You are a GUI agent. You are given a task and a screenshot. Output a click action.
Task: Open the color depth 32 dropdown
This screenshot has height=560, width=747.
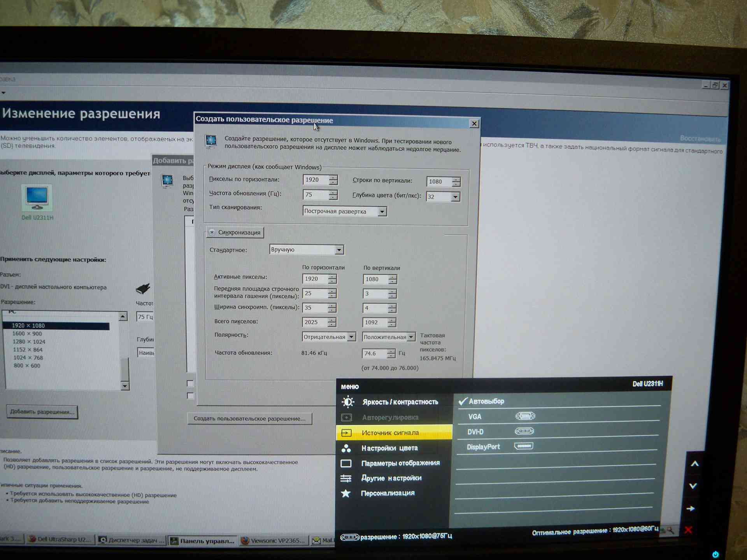pyautogui.click(x=455, y=197)
